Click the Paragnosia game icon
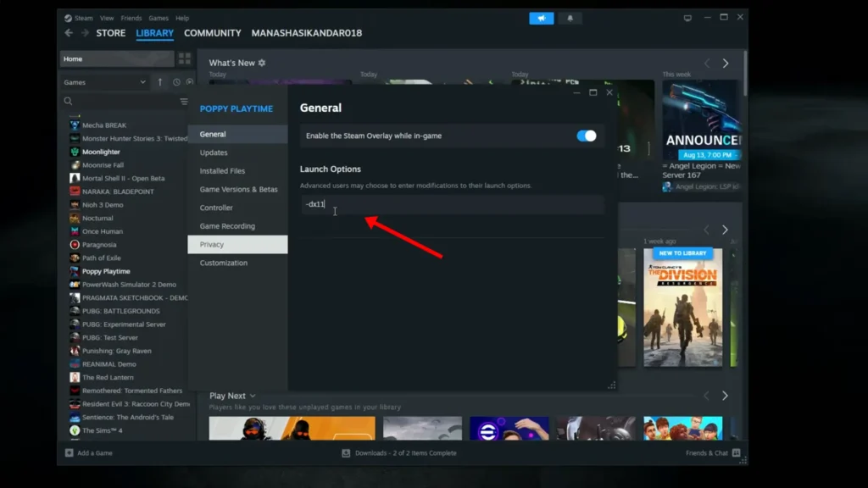The height and width of the screenshot is (488, 868). pyautogui.click(x=75, y=245)
